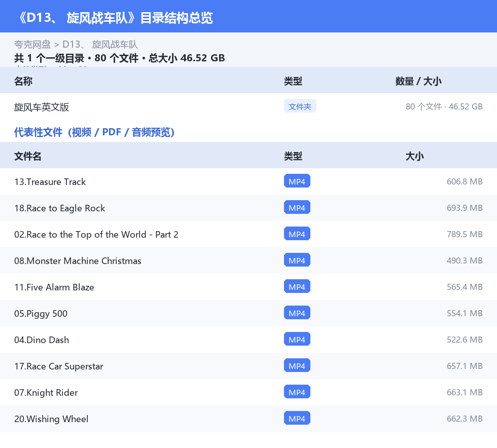
Task: Click the MP4 badge for Treasure Track
Action: pyautogui.click(x=297, y=181)
